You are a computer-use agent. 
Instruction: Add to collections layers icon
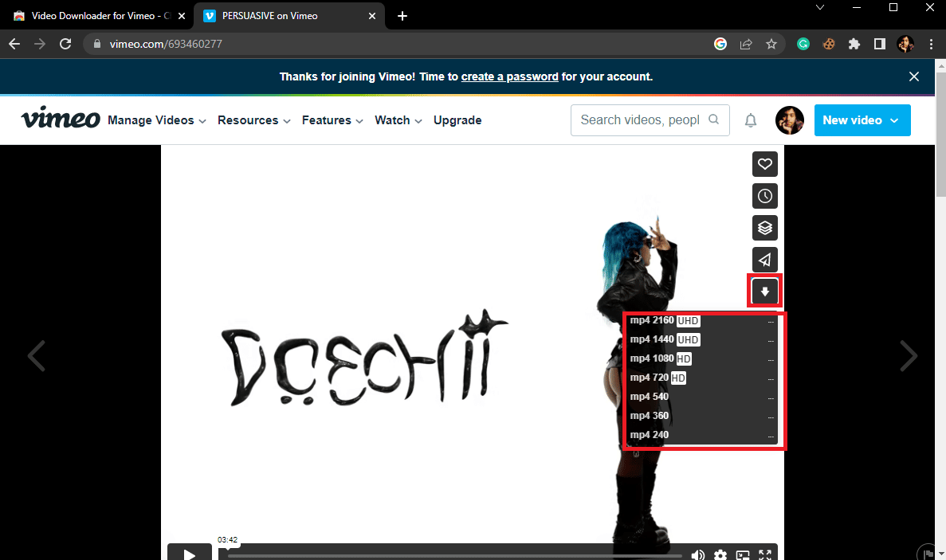[x=764, y=228]
